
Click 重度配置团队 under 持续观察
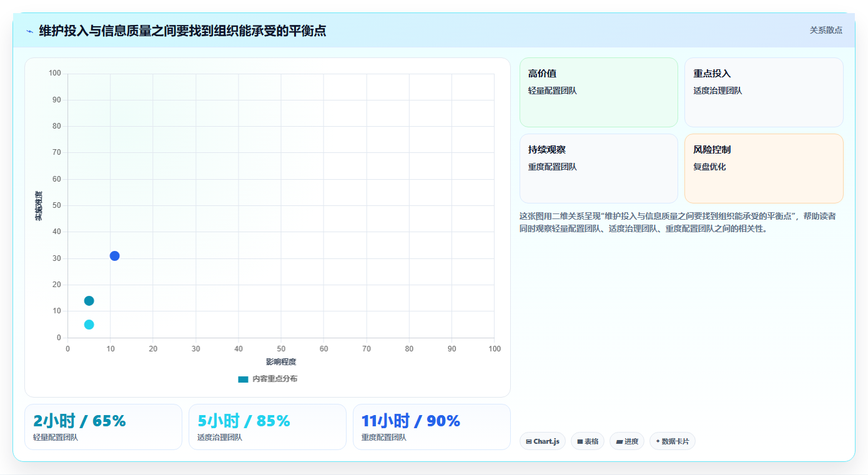pyautogui.click(x=553, y=167)
